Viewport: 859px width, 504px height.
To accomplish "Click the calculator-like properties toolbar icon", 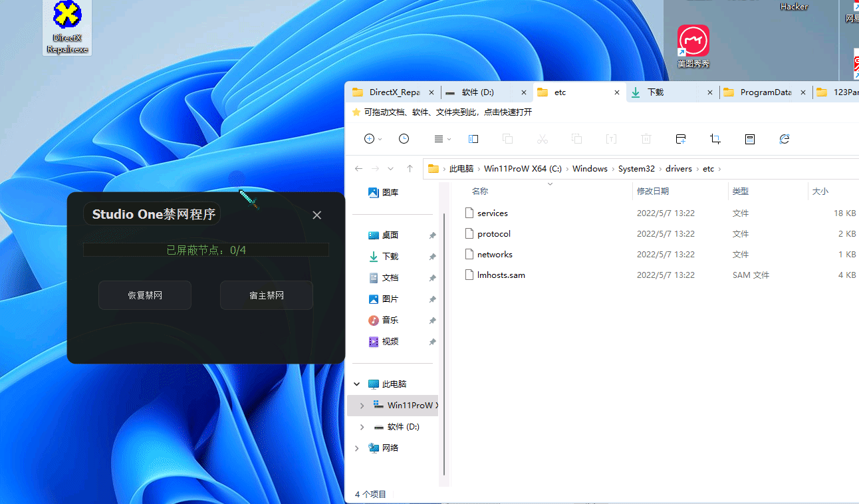I will [x=750, y=139].
